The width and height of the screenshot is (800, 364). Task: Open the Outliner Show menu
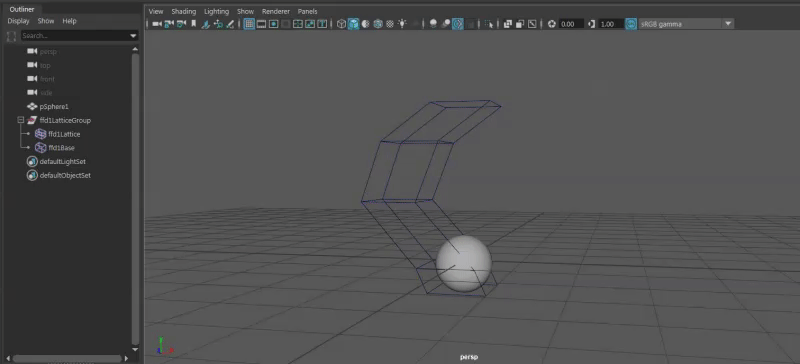coord(46,21)
